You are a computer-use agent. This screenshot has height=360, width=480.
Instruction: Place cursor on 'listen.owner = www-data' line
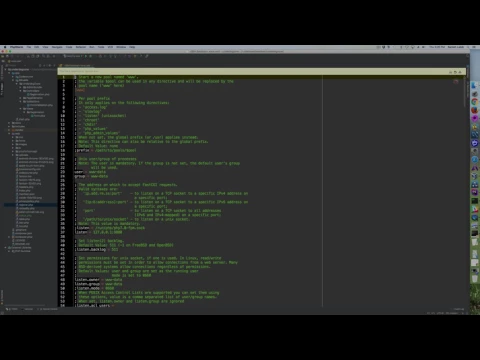(x=99, y=280)
